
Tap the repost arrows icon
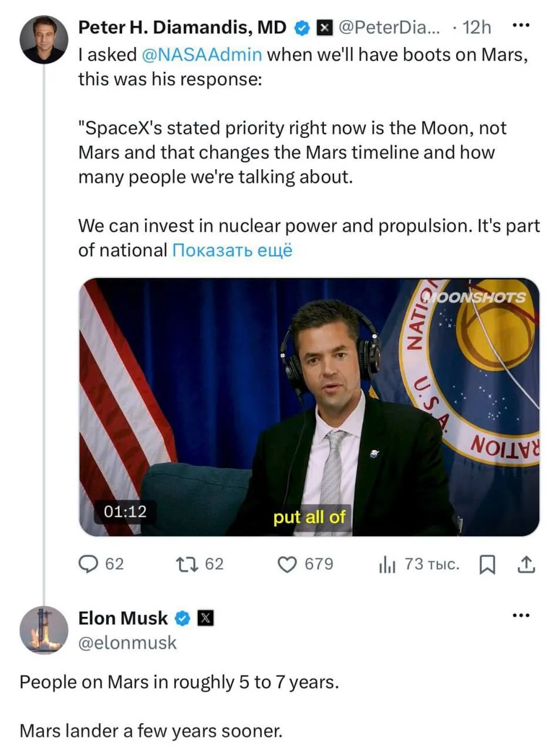pos(187,564)
